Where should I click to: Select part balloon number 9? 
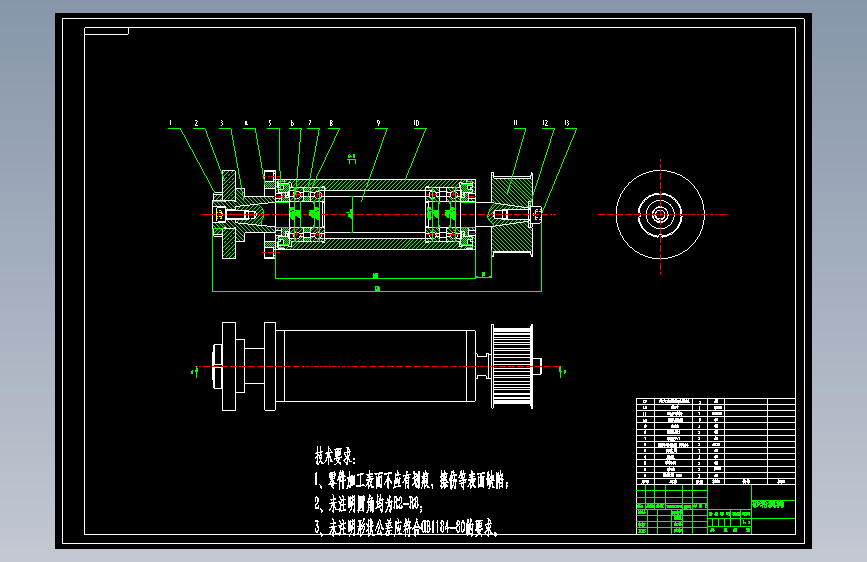point(379,123)
